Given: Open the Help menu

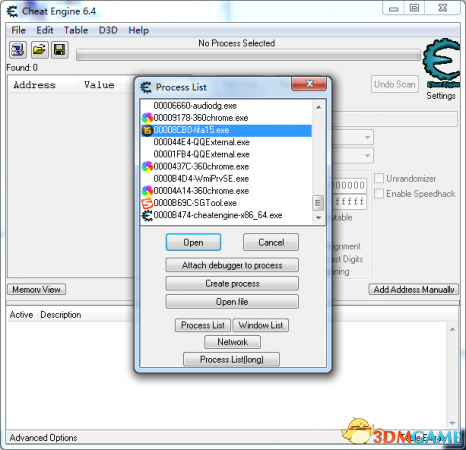Looking at the screenshot, I should (139, 30).
